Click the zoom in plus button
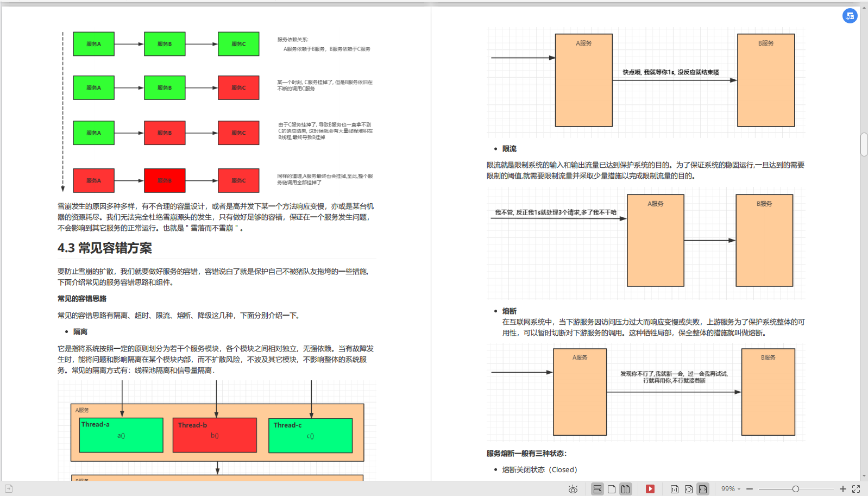Image resolution: width=868 pixels, height=496 pixels. 842,489
